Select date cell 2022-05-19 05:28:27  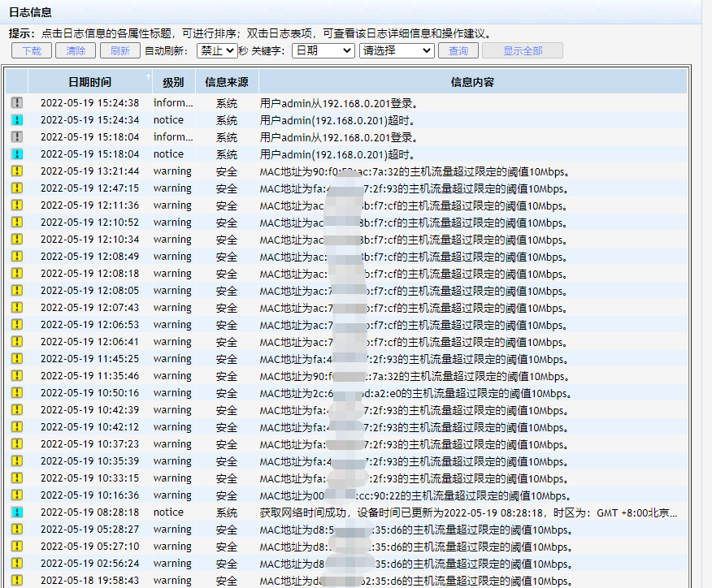pos(90,530)
